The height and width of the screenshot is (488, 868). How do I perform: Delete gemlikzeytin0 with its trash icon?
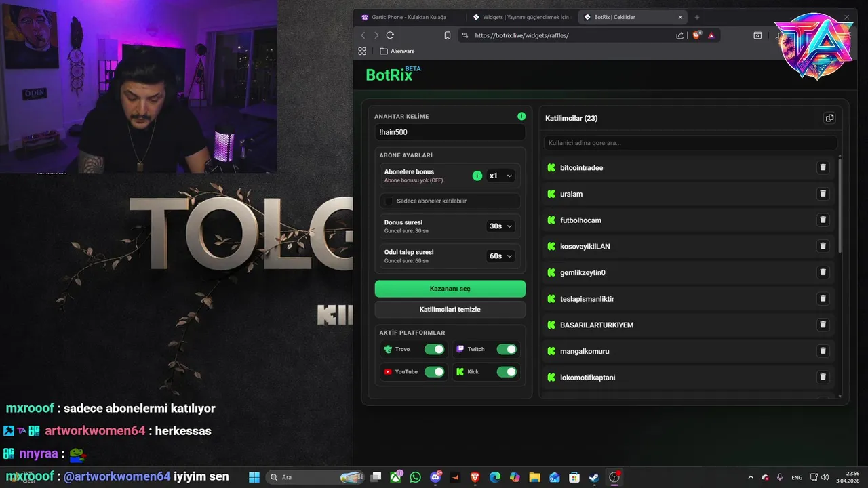pyautogui.click(x=823, y=272)
